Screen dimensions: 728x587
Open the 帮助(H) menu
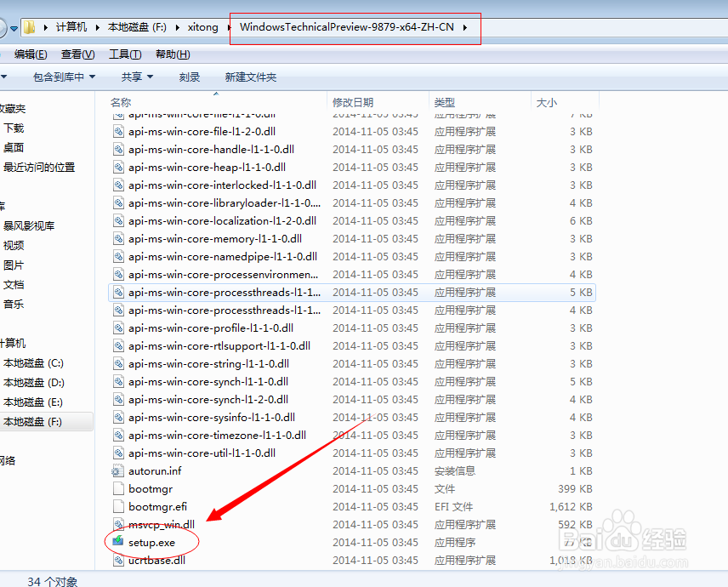[173, 54]
